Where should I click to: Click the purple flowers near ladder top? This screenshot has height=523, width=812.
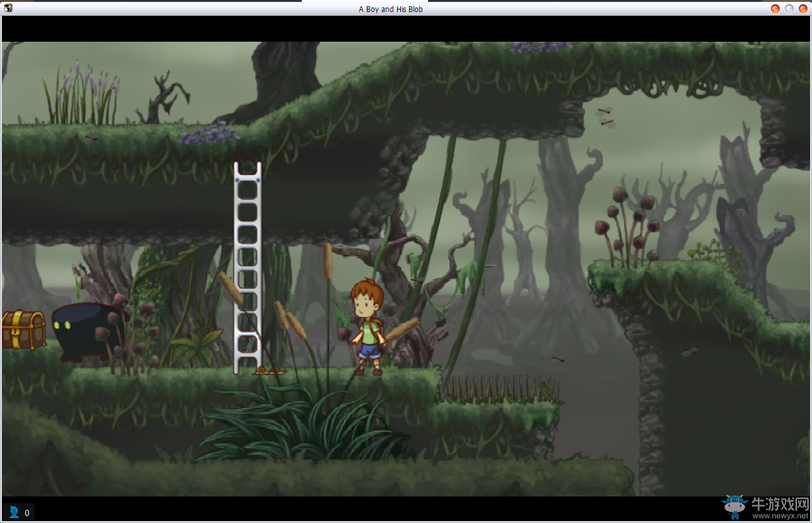[x=210, y=133]
